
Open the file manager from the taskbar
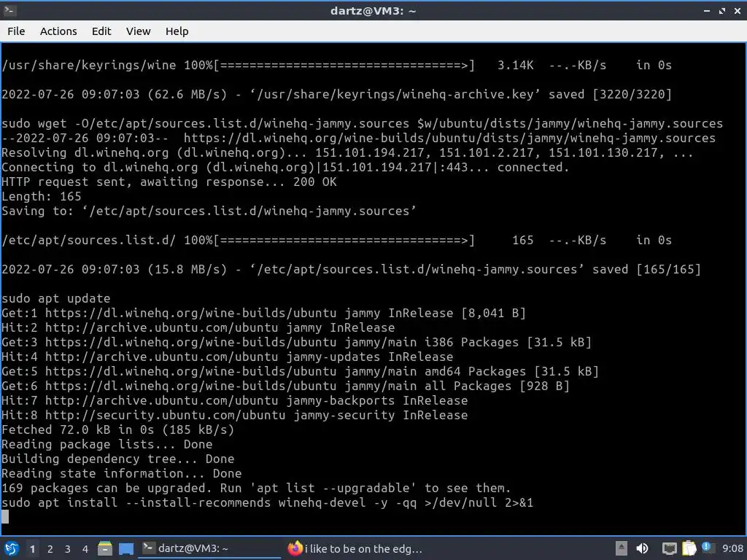tap(105, 548)
